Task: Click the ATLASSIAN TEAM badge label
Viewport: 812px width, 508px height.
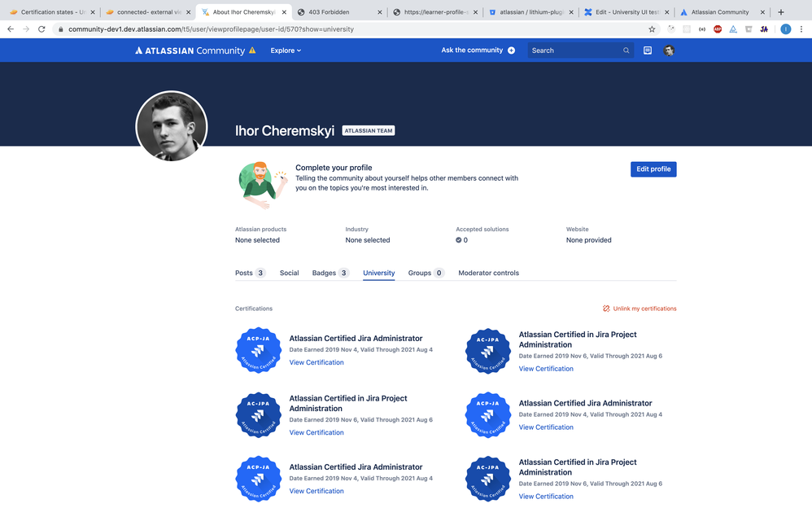Action: pyautogui.click(x=369, y=130)
